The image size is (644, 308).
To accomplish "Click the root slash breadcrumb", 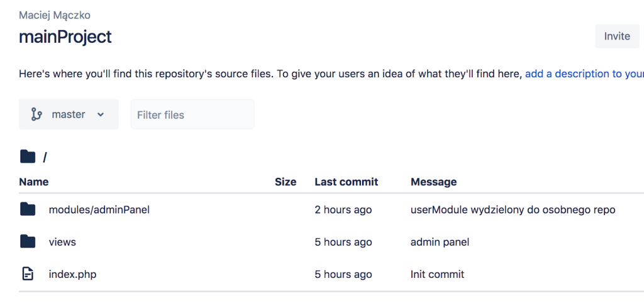I will 45,157.
